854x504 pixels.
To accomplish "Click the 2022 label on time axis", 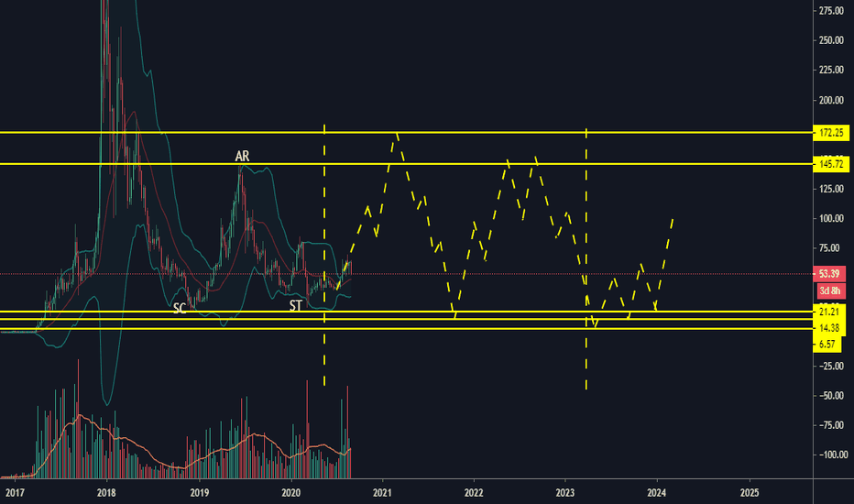I will point(474,493).
